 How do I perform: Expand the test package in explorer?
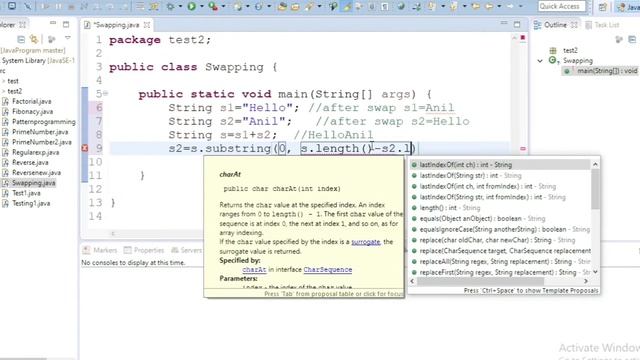pyautogui.click(x=4, y=81)
